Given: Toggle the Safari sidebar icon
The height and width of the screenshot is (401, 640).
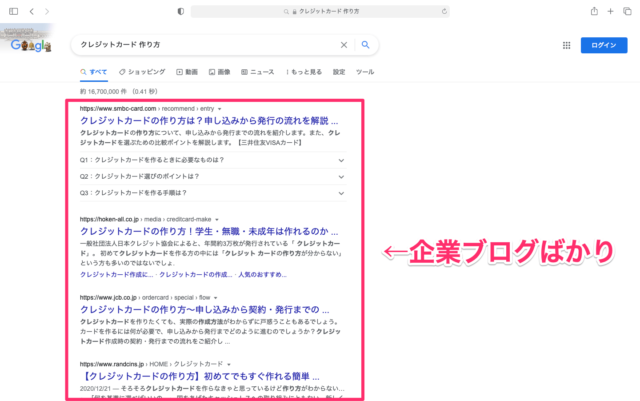Looking at the screenshot, I should (13, 11).
